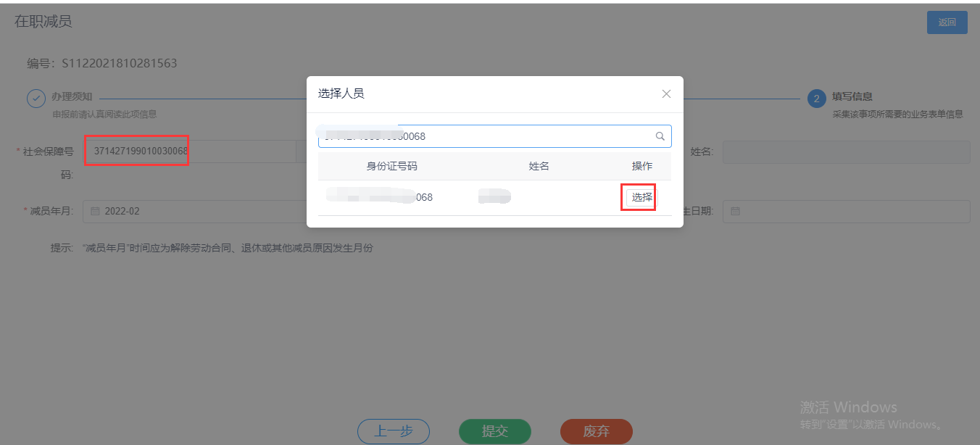Click the 操作 column header in the dialog
980x445 pixels.
click(x=642, y=166)
